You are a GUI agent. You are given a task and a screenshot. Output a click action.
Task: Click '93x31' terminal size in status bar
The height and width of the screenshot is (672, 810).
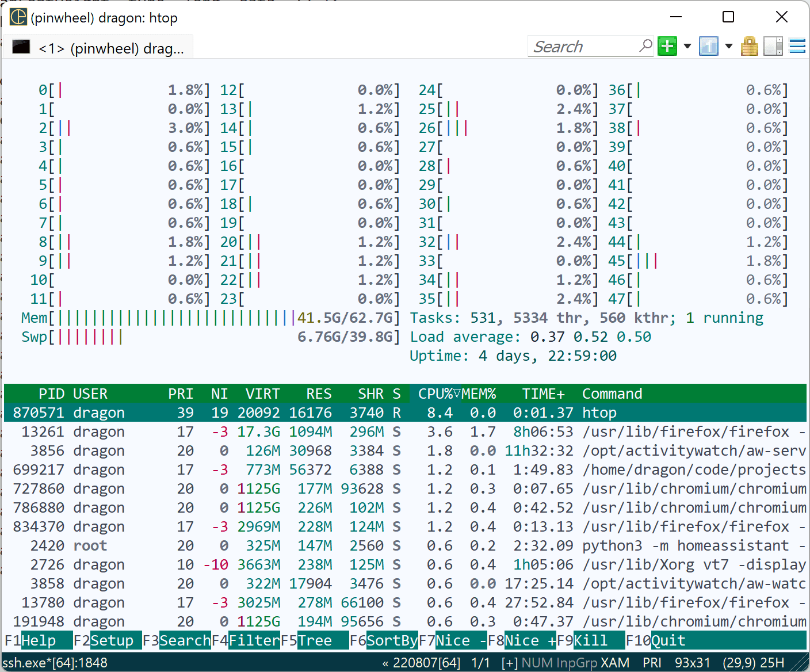(x=693, y=663)
